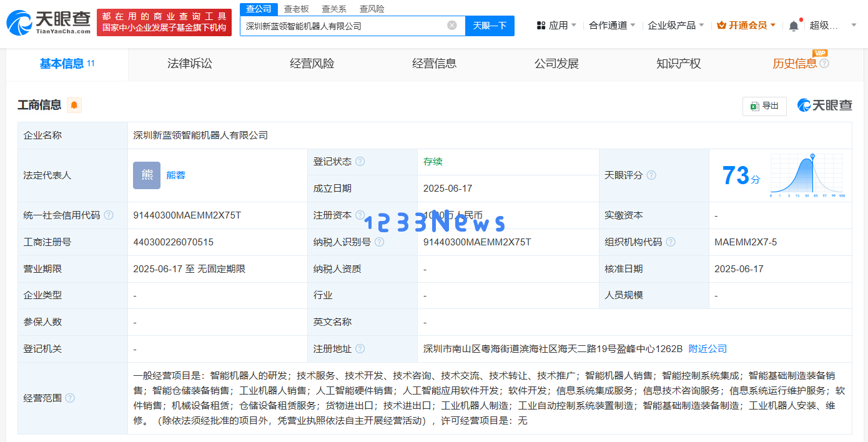Expand the 合作通道 dropdown
Image resolution: width=868 pixels, height=442 pixels.
(612, 26)
